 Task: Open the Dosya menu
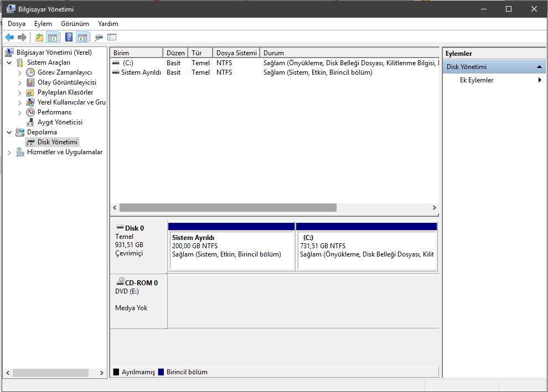[x=17, y=24]
